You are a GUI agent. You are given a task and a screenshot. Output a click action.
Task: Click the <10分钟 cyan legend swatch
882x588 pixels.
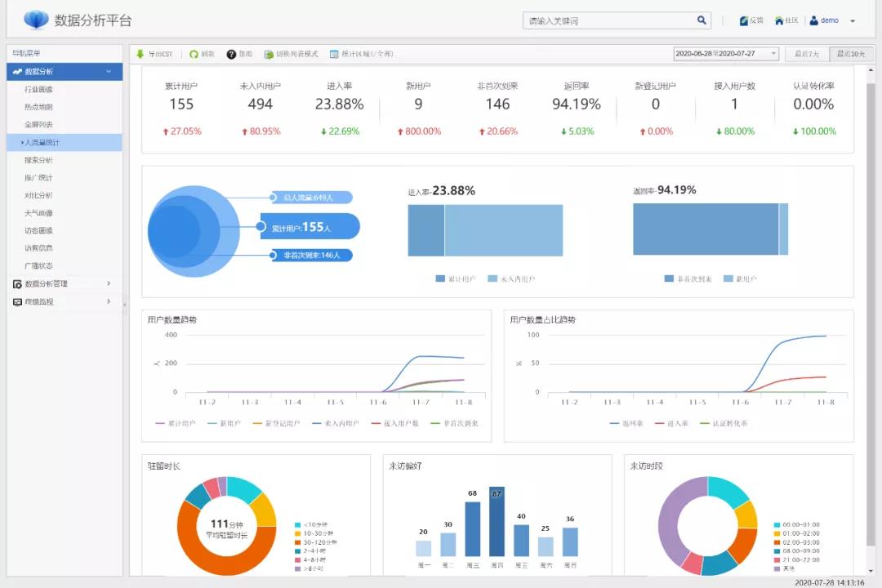click(297, 525)
